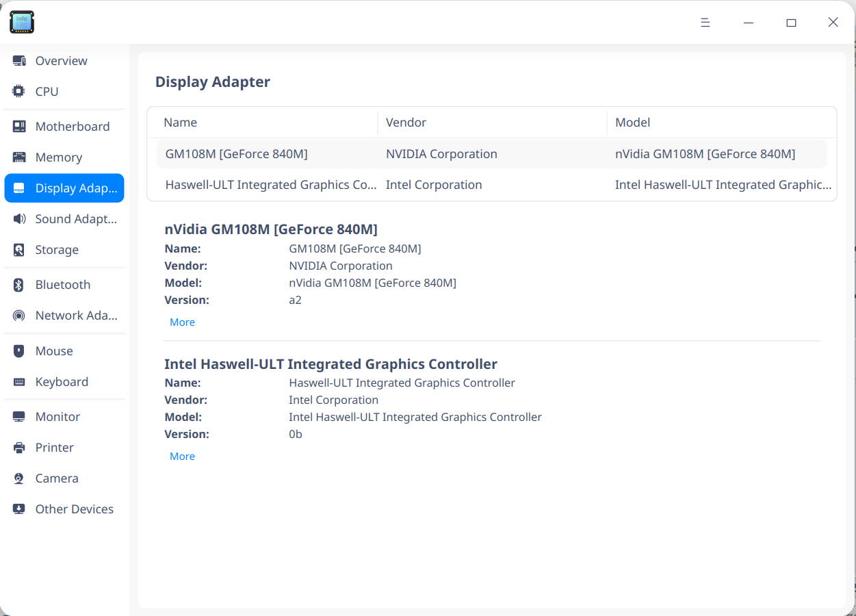Show Bluetooth device details
This screenshot has height=616, width=856.
[x=63, y=285]
